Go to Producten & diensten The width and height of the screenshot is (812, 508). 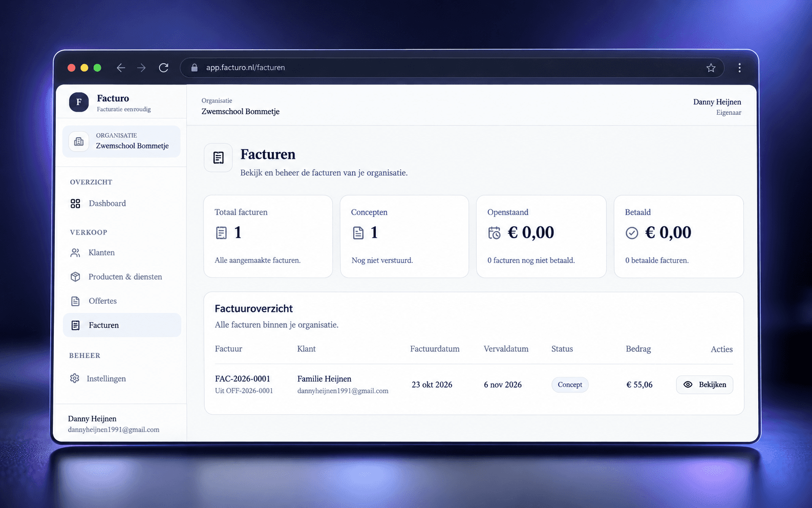pos(122,277)
